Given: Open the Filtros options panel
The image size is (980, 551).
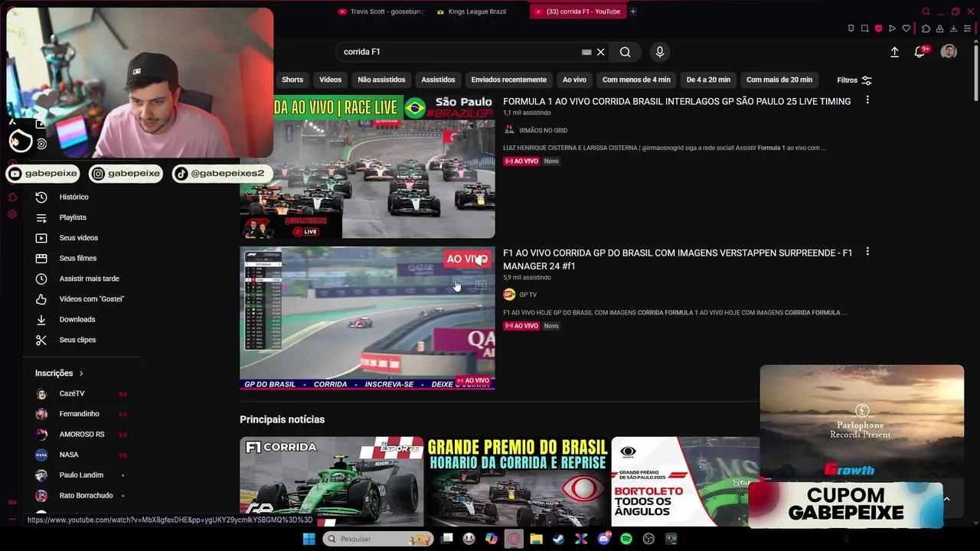Looking at the screenshot, I should tap(854, 80).
